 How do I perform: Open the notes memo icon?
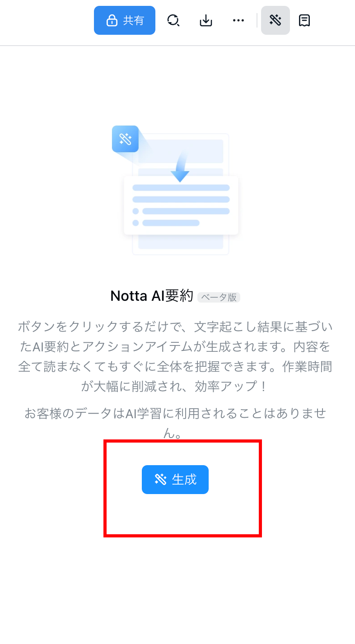(304, 20)
